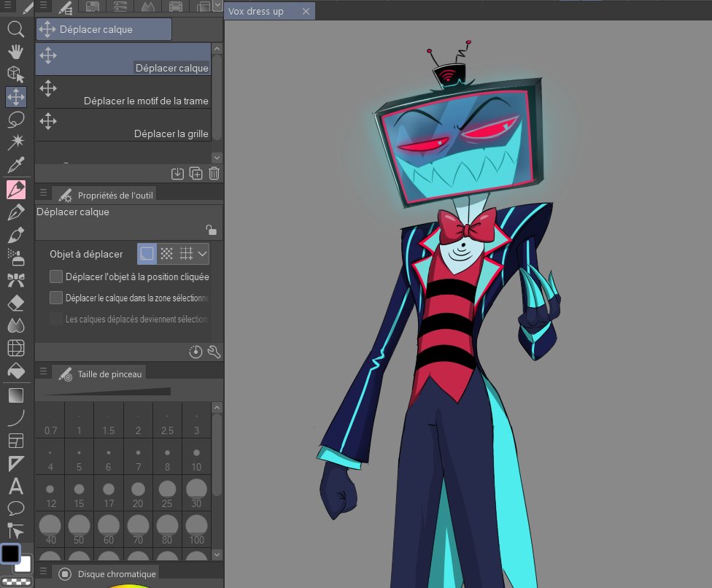Select the Lasso selection tool
The height and width of the screenshot is (588, 712).
(x=16, y=120)
